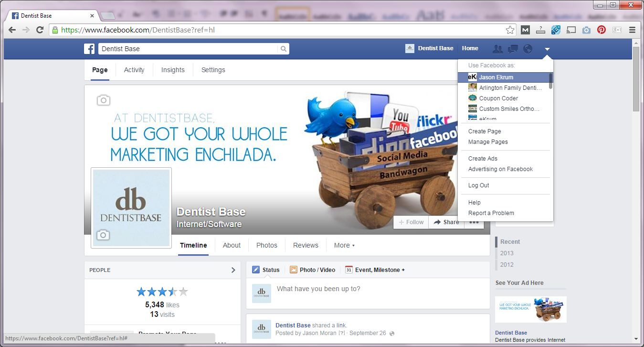Click the Share button
644x347 pixels.
446,222
